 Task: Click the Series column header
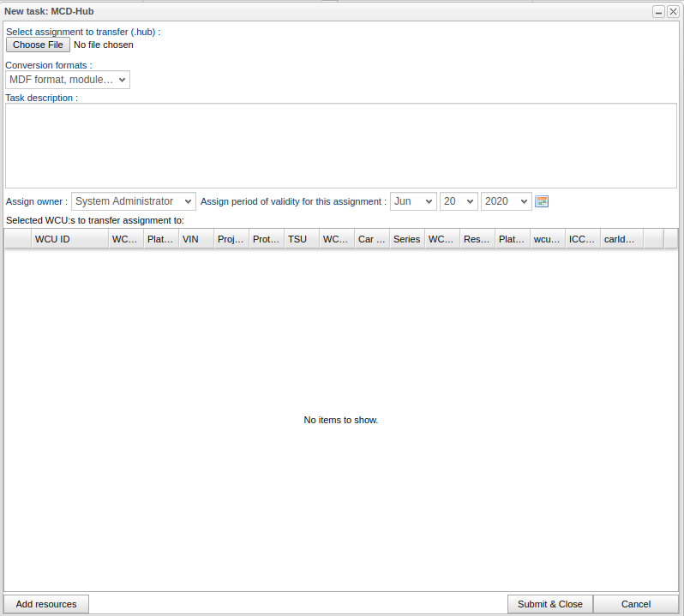(x=407, y=239)
